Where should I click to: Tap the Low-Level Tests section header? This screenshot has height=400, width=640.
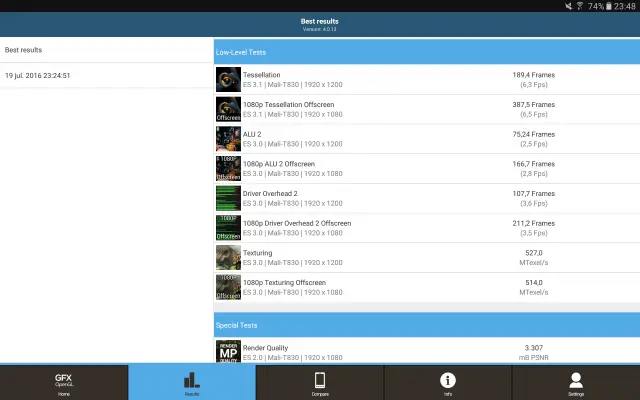tap(426, 51)
